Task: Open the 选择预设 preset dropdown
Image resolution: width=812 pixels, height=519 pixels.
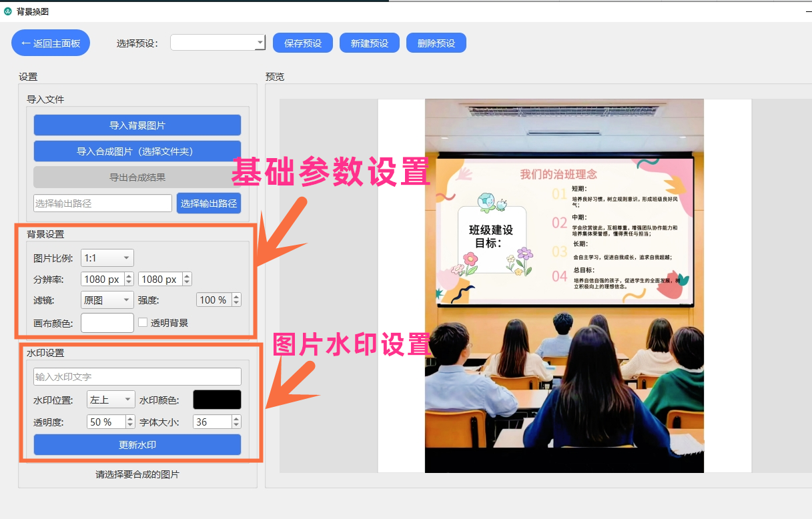Action: click(x=218, y=43)
